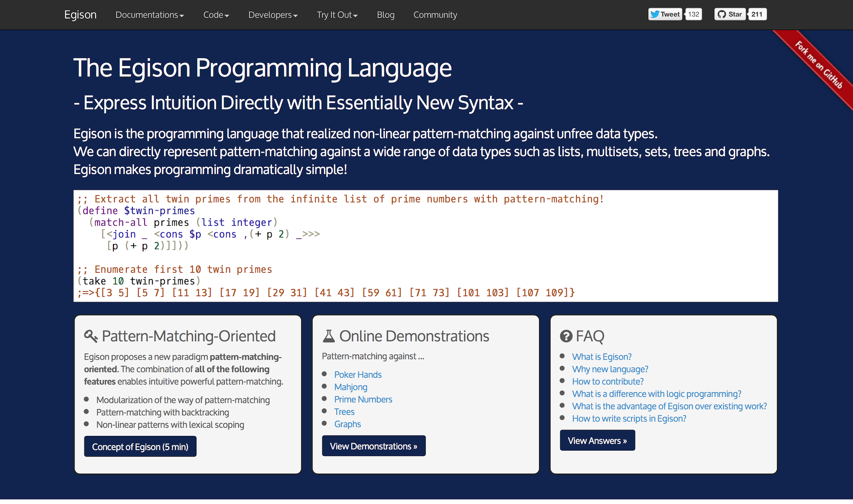Click the 'Pattern-matching against ...' text
The width and height of the screenshot is (853, 504).
coord(373,356)
